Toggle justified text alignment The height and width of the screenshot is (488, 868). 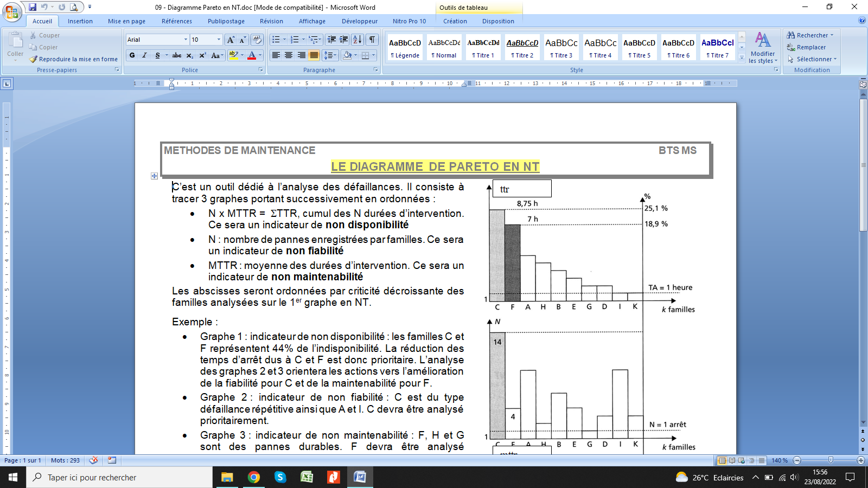click(314, 55)
